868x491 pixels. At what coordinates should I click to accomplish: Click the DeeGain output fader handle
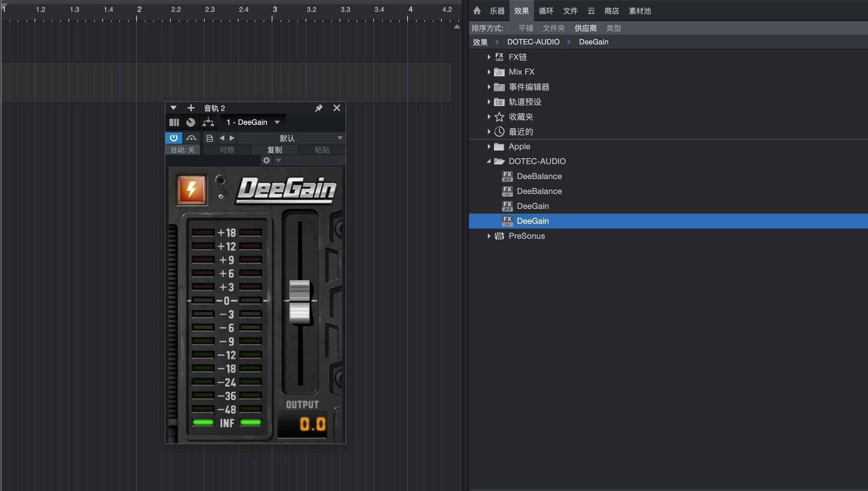[x=299, y=301]
